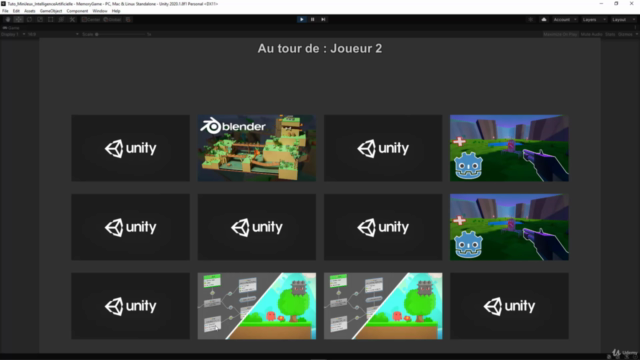This screenshot has height=360, width=640.
Task: Open the Component menu
Action: click(77, 11)
